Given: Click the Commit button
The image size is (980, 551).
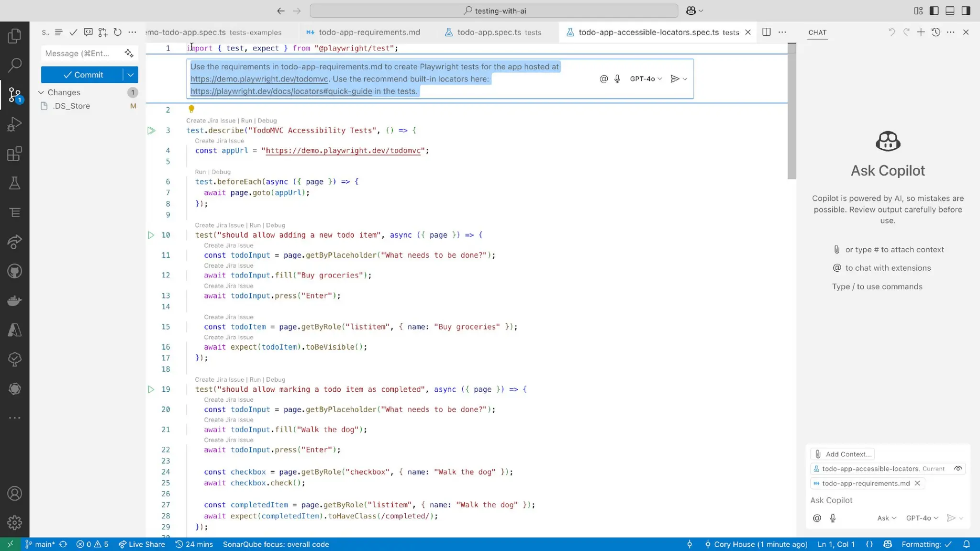Looking at the screenshot, I should [x=83, y=75].
